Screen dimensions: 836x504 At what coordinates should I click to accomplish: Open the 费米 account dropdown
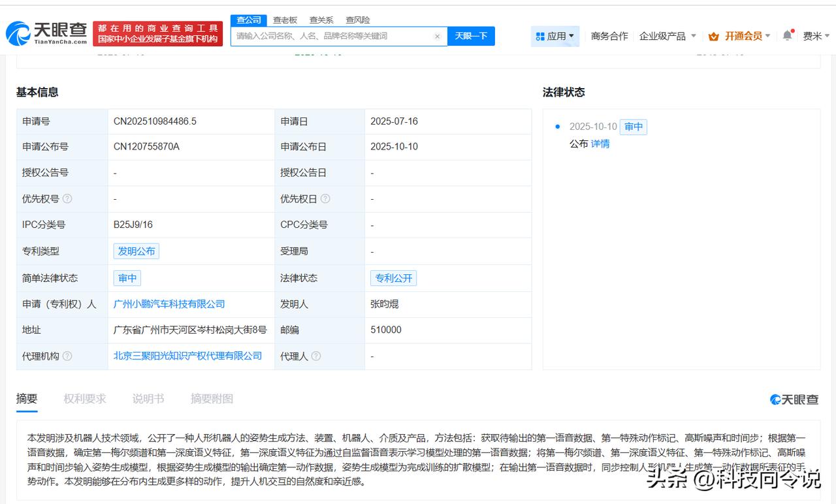816,36
